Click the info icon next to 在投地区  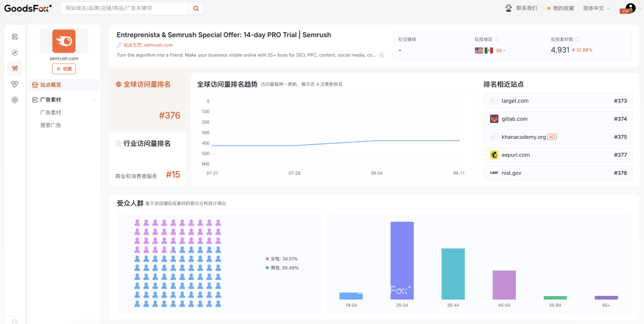(497, 39)
